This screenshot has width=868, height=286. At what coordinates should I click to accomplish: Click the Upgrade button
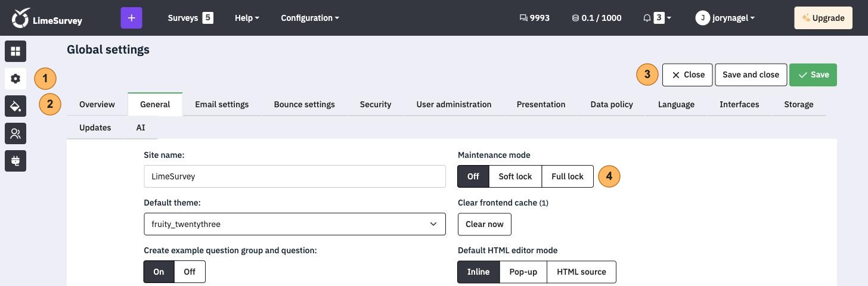[823, 18]
